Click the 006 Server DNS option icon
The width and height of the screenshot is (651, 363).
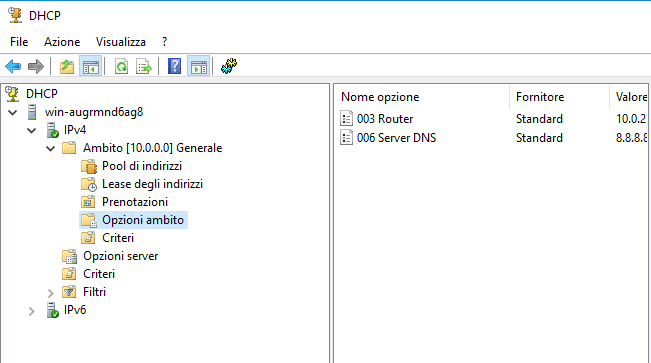(346, 138)
